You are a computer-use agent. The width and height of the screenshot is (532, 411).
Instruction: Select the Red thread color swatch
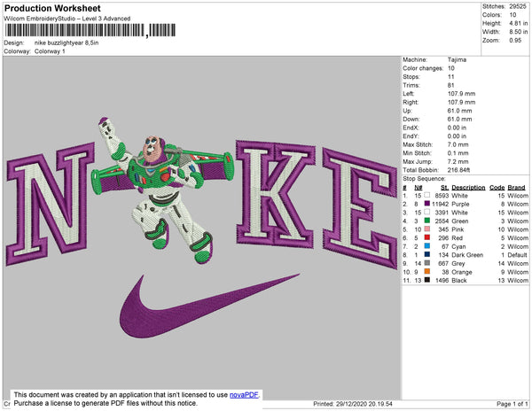click(427, 237)
